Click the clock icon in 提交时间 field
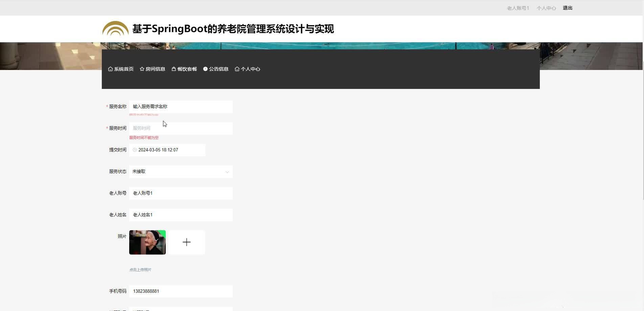Viewport: 644px width, 311px height. (x=135, y=150)
